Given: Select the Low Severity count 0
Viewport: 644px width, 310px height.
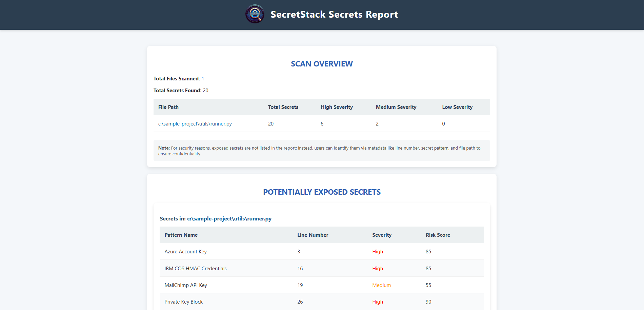Looking at the screenshot, I should [x=443, y=124].
